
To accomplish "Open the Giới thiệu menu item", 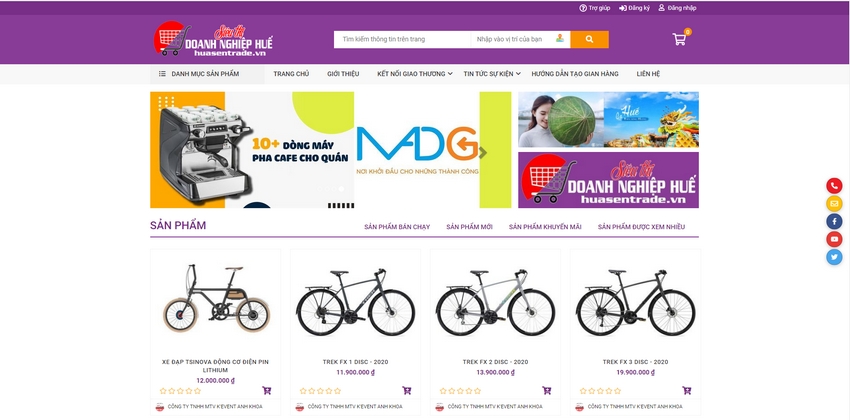I will coord(343,74).
